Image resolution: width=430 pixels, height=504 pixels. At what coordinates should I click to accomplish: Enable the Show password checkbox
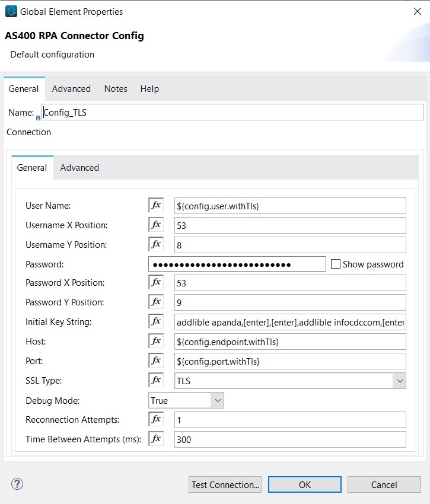click(336, 264)
